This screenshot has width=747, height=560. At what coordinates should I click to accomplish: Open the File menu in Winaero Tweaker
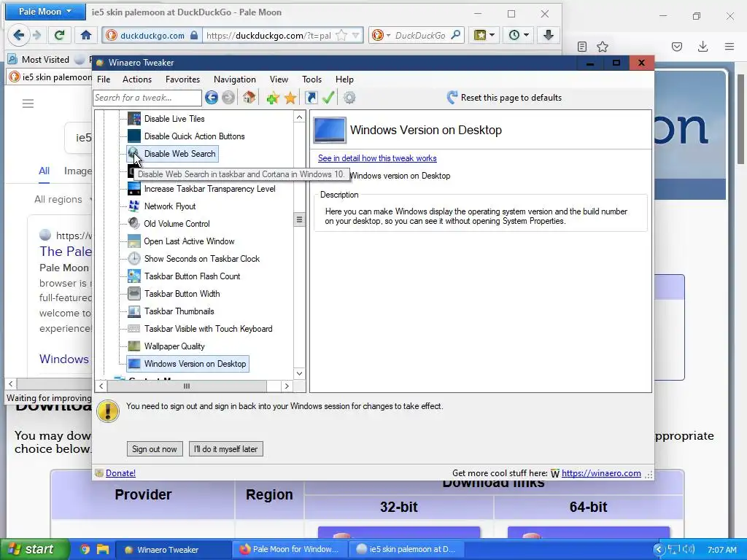pos(104,79)
